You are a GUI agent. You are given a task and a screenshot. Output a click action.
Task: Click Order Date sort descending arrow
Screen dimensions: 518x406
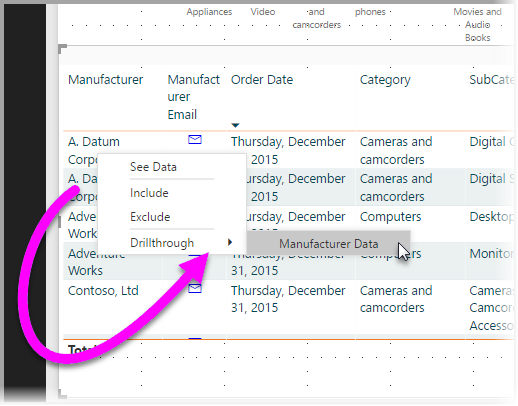[x=235, y=125]
